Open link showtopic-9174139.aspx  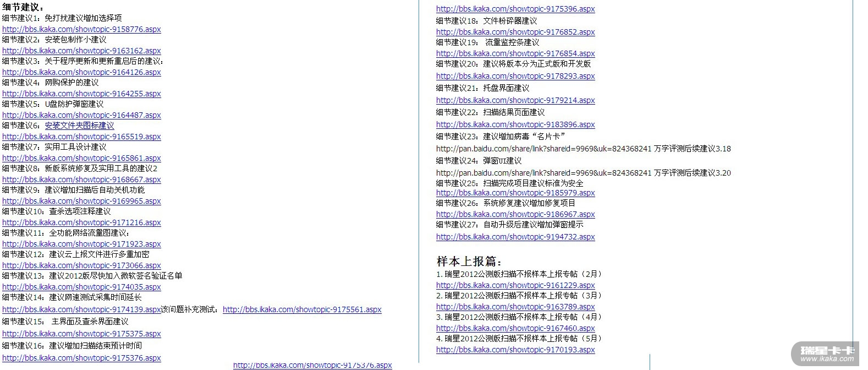[81, 309]
